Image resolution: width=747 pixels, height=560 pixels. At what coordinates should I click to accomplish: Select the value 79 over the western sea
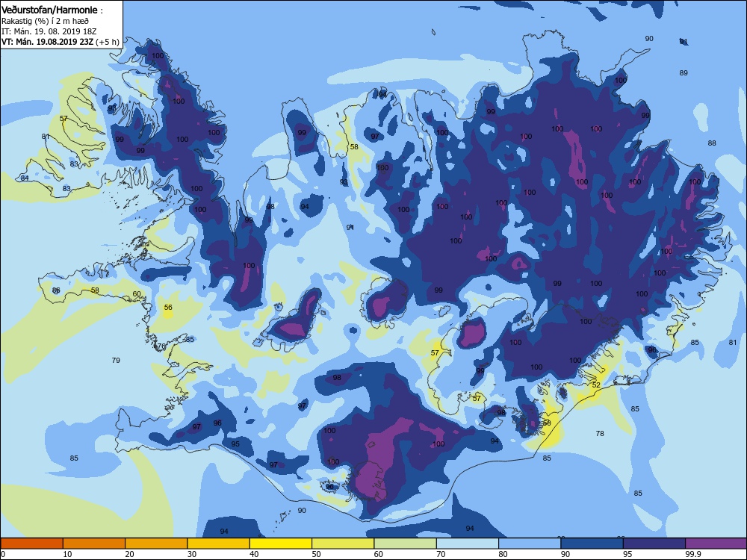[116, 360]
